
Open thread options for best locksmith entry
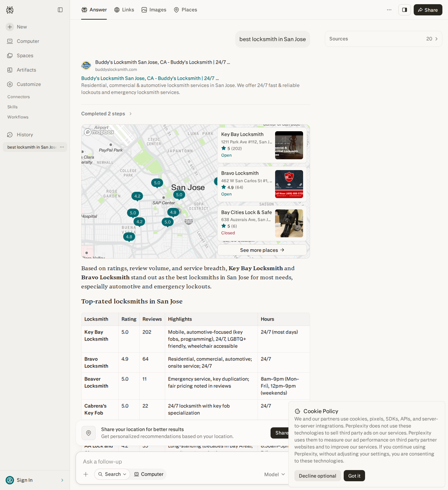(62, 147)
